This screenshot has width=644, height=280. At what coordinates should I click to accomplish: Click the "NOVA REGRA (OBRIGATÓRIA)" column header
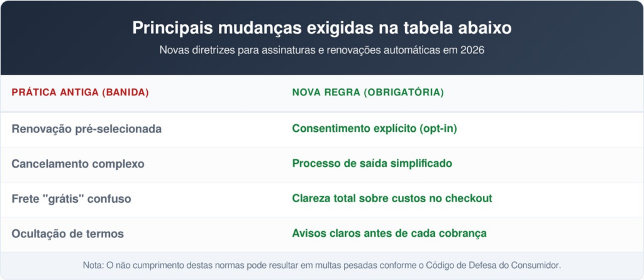pos(368,92)
